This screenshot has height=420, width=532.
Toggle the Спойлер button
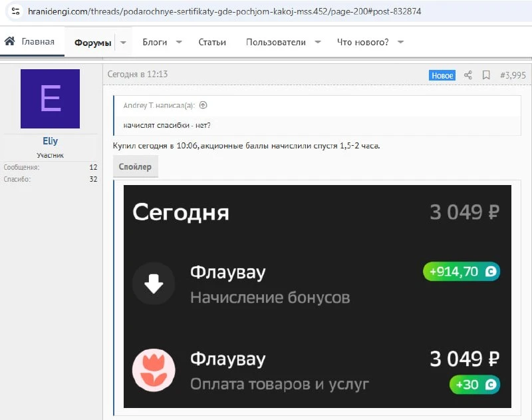pyautogui.click(x=136, y=166)
